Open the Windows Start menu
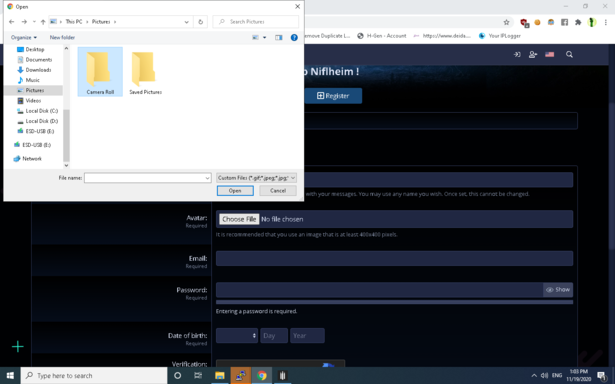The image size is (615, 384). pos(10,376)
